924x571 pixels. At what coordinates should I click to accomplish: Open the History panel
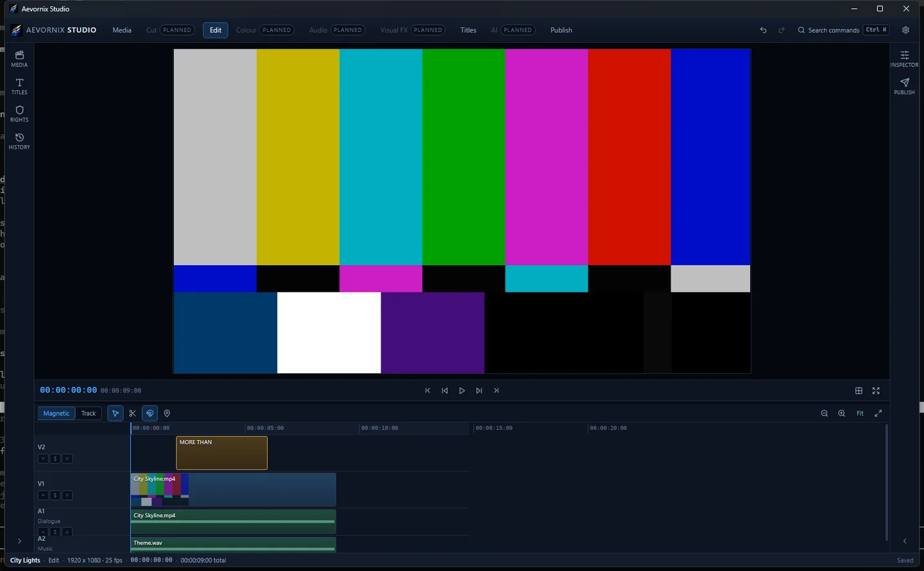[x=19, y=141]
